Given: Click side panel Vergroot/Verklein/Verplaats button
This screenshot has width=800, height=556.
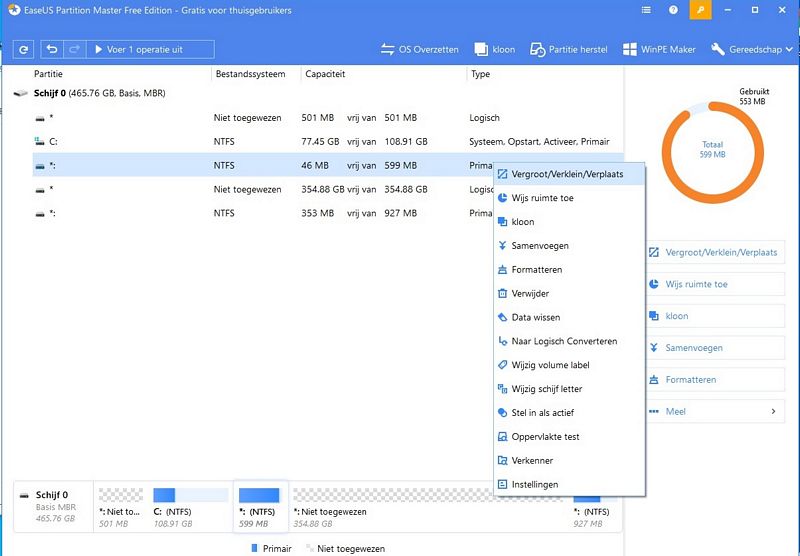Looking at the screenshot, I should point(715,252).
